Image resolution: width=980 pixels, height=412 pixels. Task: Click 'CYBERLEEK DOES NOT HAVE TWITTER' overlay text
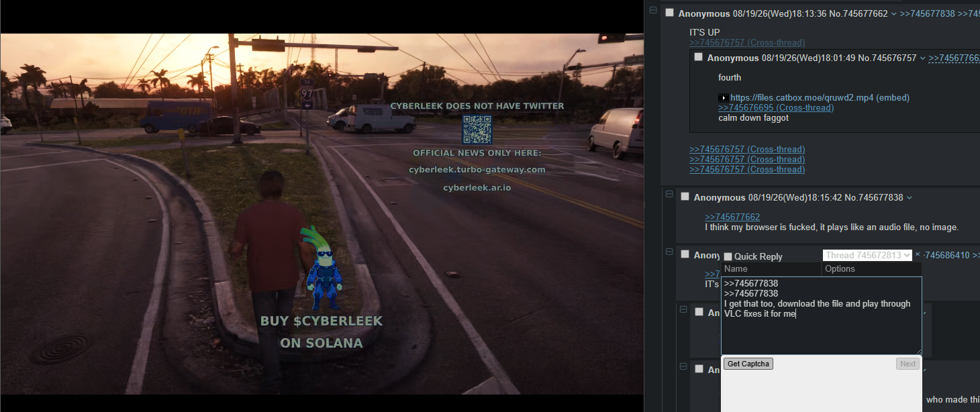(477, 106)
